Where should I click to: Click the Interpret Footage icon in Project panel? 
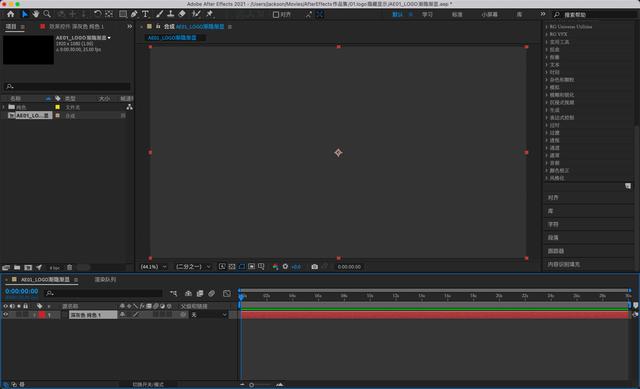click(x=6, y=268)
